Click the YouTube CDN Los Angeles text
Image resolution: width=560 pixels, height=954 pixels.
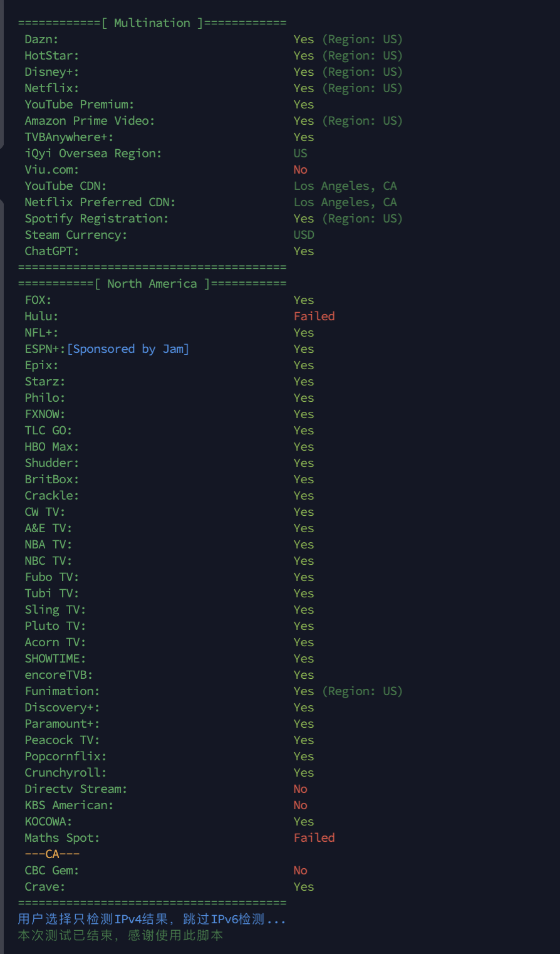click(x=345, y=186)
